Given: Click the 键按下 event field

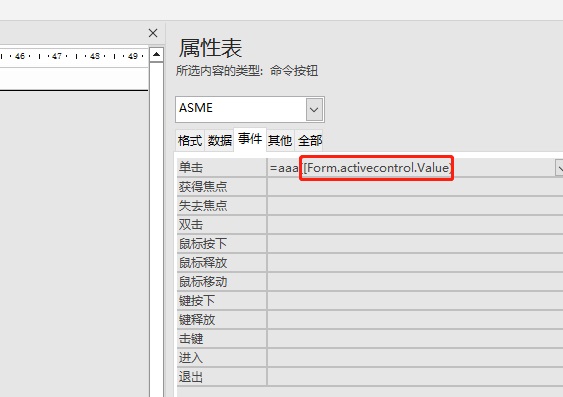Looking at the screenshot, I should coord(415,301).
